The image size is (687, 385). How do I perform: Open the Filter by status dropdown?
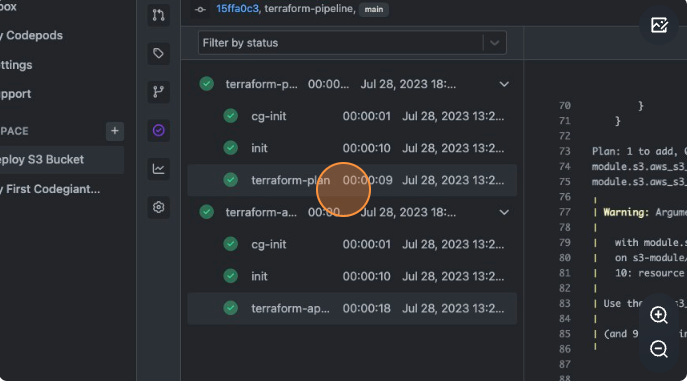(x=352, y=42)
